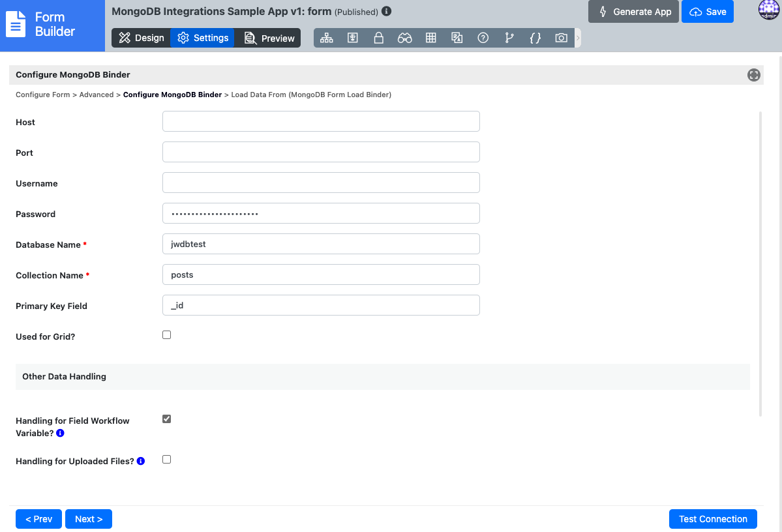
Task: Click the Generate App button
Action: pos(633,12)
